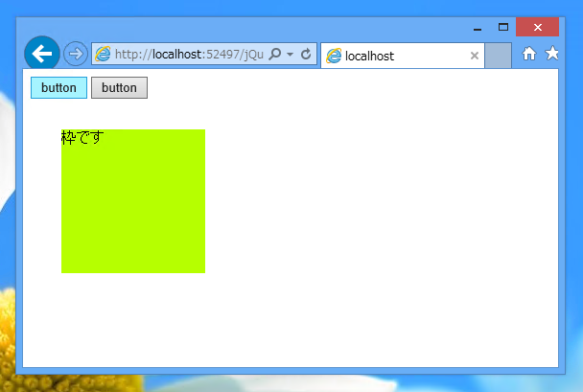Click the lime green box
This screenshot has width=583, height=392.
[x=133, y=201]
